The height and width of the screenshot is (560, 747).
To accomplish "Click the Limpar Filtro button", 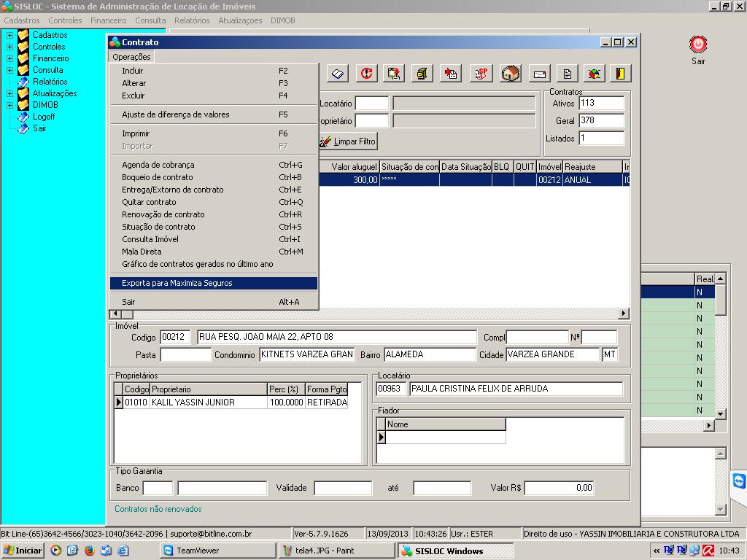I will (349, 141).
